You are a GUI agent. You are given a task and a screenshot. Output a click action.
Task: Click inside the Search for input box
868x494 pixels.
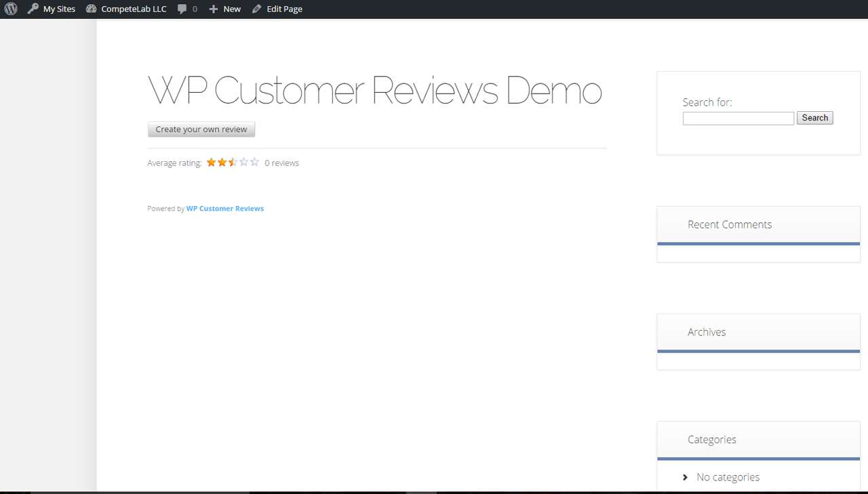(x=738, y=118)
